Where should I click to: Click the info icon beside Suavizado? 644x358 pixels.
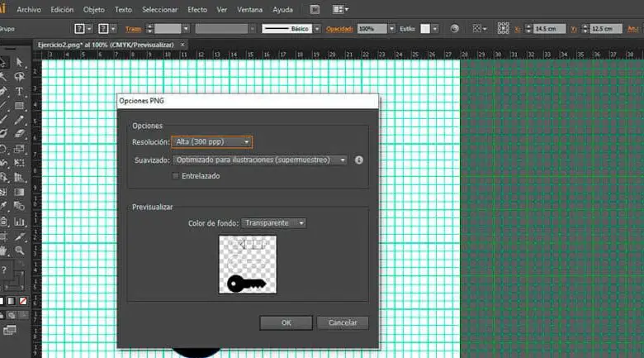(x=359, y=160)
